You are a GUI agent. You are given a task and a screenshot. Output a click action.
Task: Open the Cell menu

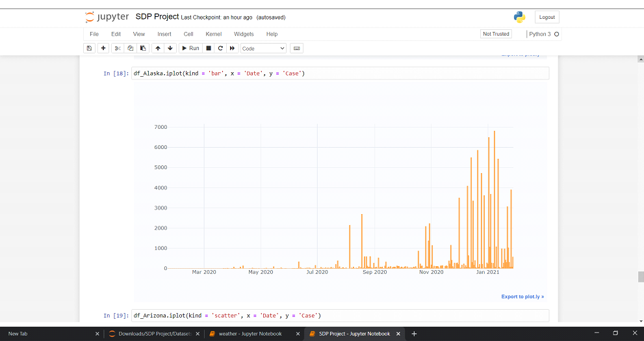pos(188,34)
